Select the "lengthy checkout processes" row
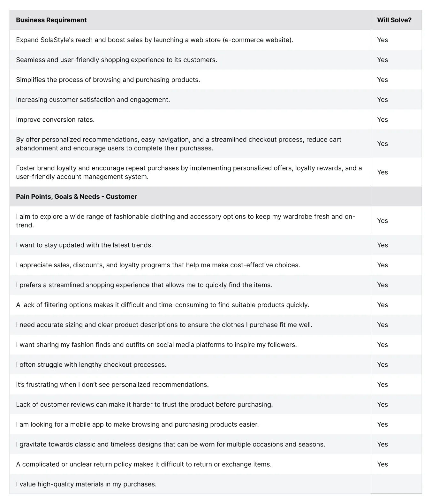This screenshot has height=504, width=431. coord(91,365)
